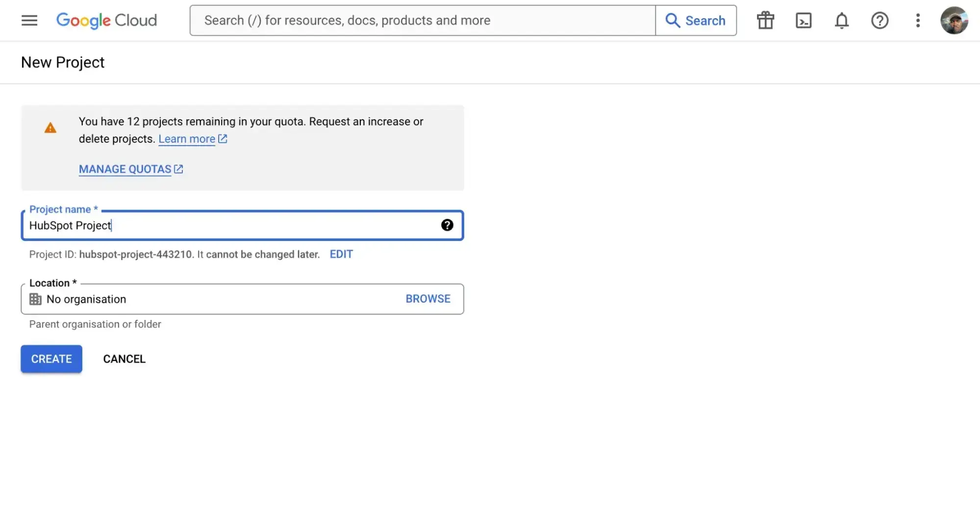Click the orange warning triangle icon

coord(50,129)
